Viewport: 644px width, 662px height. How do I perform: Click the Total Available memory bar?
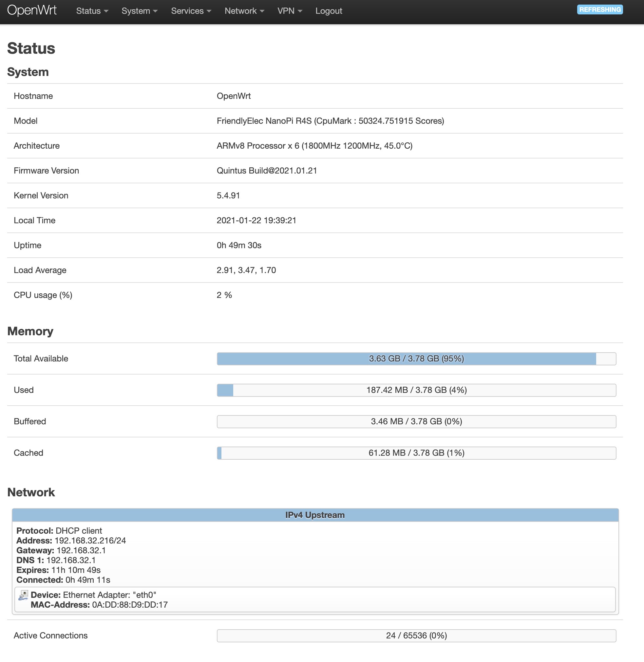point(416,359)
